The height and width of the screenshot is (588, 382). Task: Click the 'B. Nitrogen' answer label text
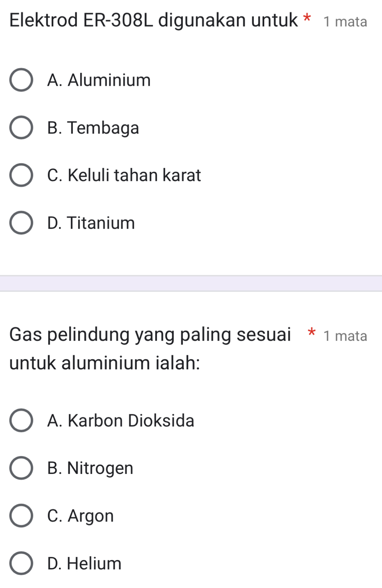90,468
